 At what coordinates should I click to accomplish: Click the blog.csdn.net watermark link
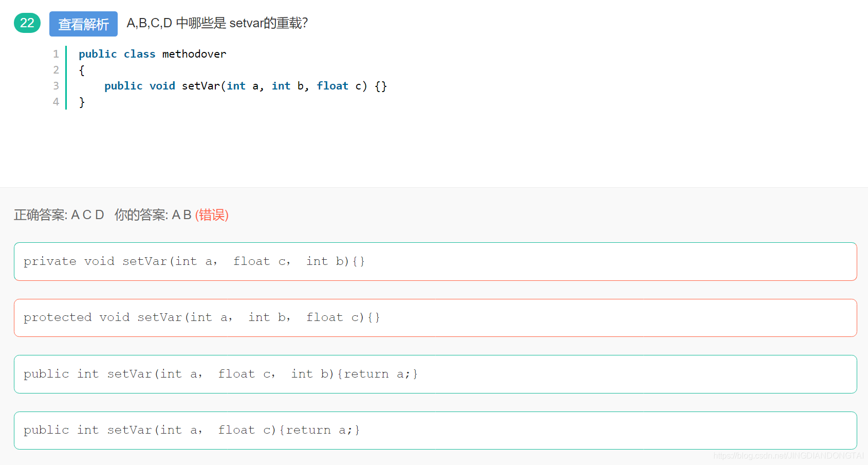coord(788,456)
